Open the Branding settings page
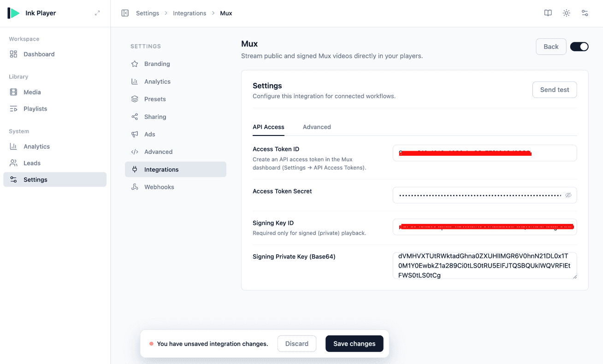 coord(176,64)
